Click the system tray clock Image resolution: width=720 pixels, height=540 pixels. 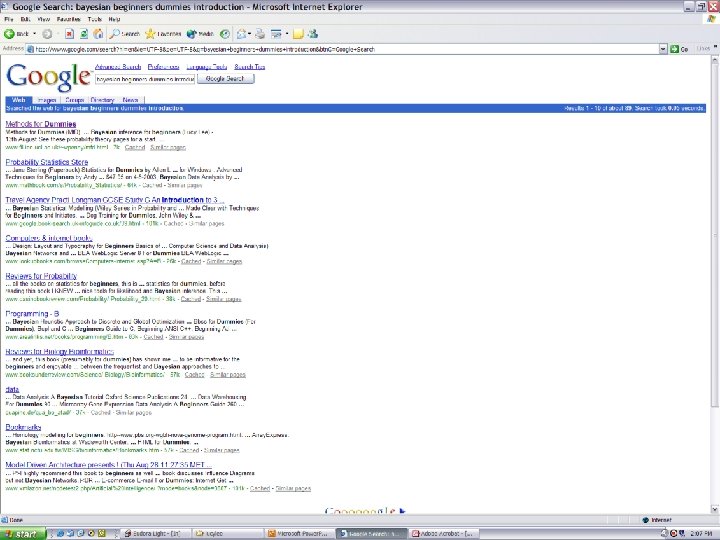pos(702,534)
